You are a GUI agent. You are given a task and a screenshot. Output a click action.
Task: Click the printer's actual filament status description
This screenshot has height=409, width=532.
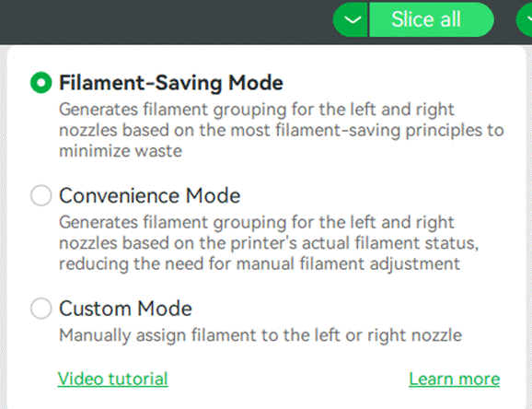pyautogui.click(x=269, y=243)
